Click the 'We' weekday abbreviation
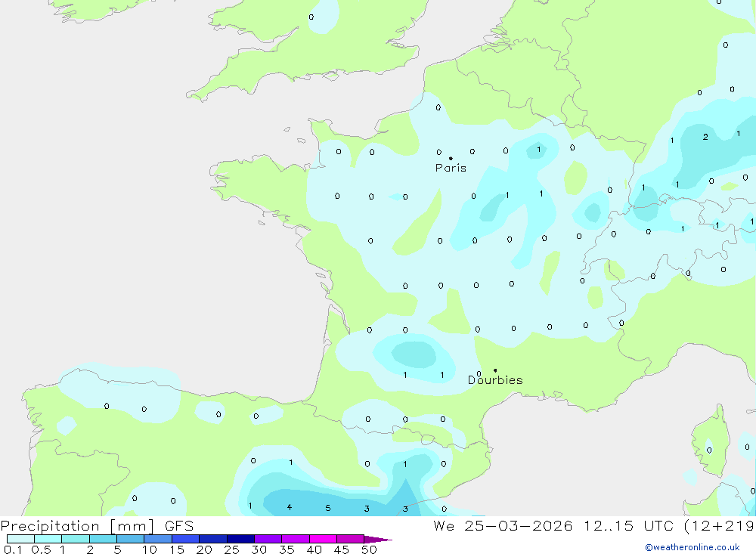The height and width of the screenshot is (554, 756). tap(444, 526)
